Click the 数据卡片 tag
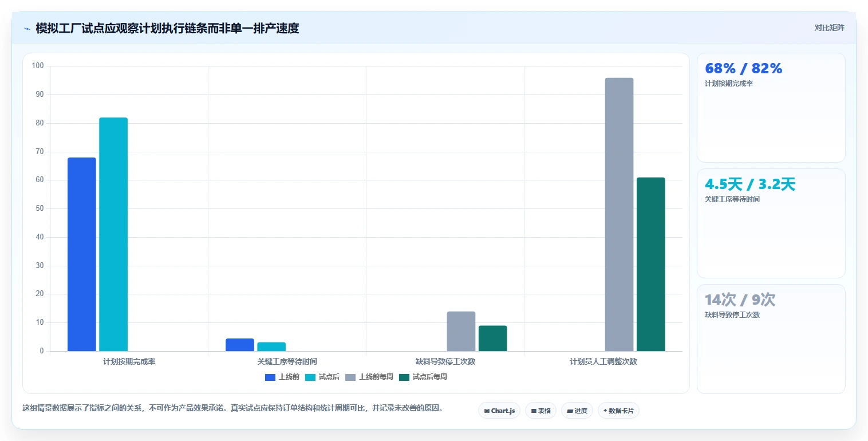Screen dimensions: 868x441 (x=618, y=411)
